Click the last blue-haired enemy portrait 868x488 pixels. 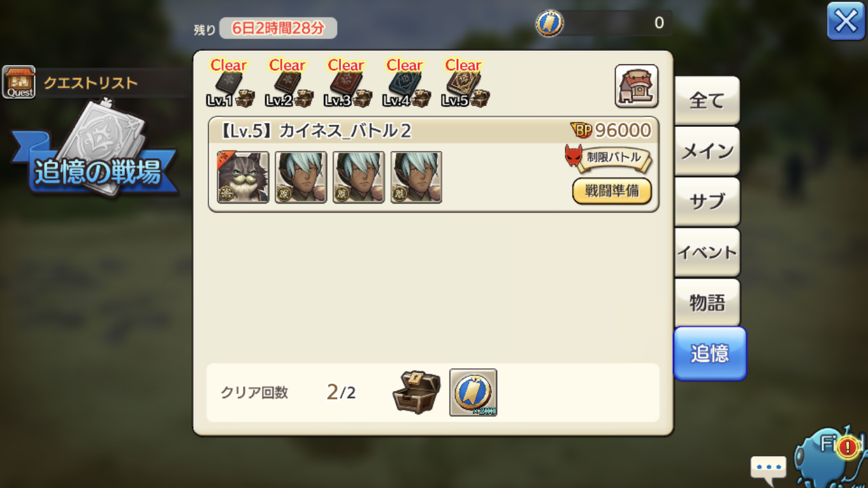pos(416,178)
